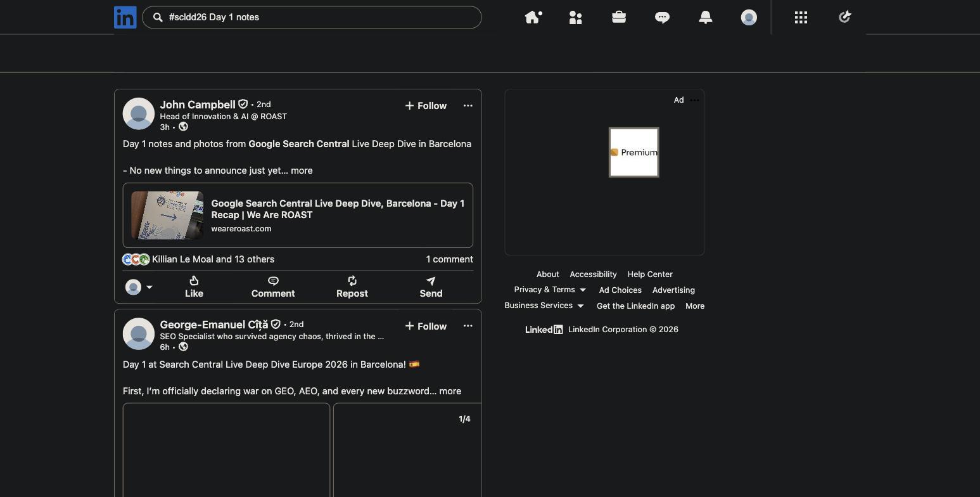Open George-Emanuel Cîță's profile photo
The width and height of the screenshot is (980, 497).
(138, 333)
